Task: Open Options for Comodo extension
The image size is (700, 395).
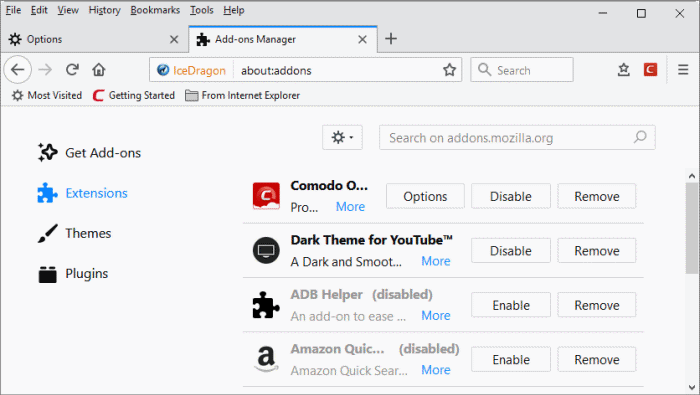Action: pyautogui.click(x=425, y=196)
